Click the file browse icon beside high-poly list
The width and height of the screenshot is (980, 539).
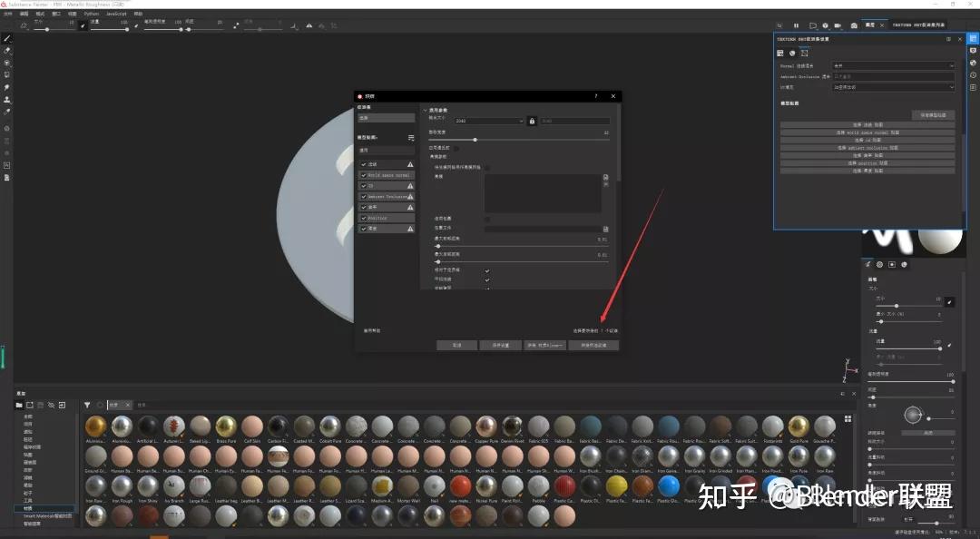(x=605, y=178)
